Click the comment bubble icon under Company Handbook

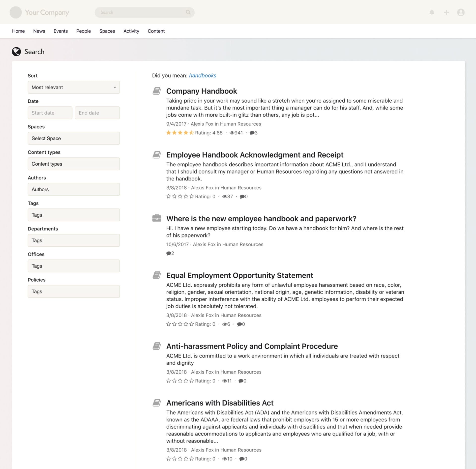pyautogui.click(x=252, y=133)
